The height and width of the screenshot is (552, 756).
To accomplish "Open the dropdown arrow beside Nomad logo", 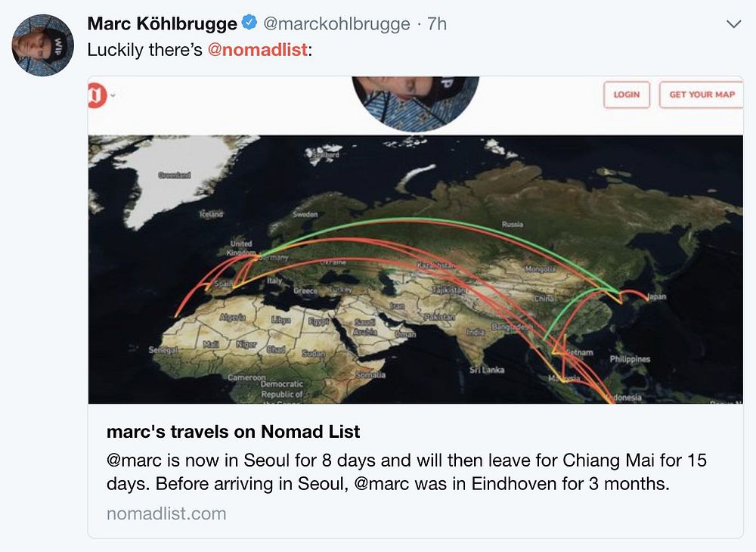I will coord(113,95).
